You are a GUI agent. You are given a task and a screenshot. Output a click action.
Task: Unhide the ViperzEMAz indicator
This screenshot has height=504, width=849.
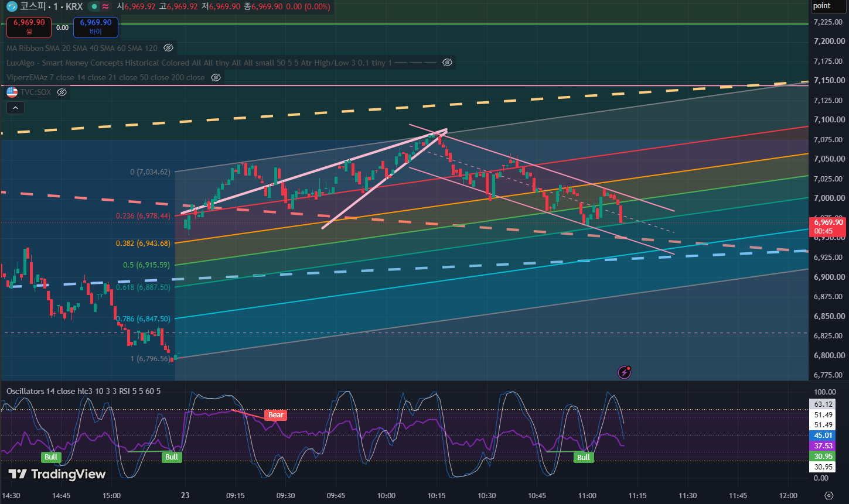[x=216, y=77]
